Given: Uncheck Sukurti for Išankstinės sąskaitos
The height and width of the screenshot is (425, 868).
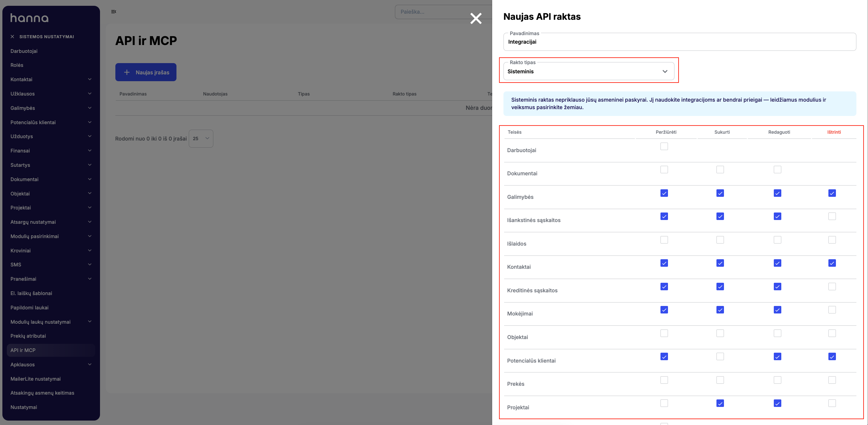Looking at the screenshot, I should [720, 216].
